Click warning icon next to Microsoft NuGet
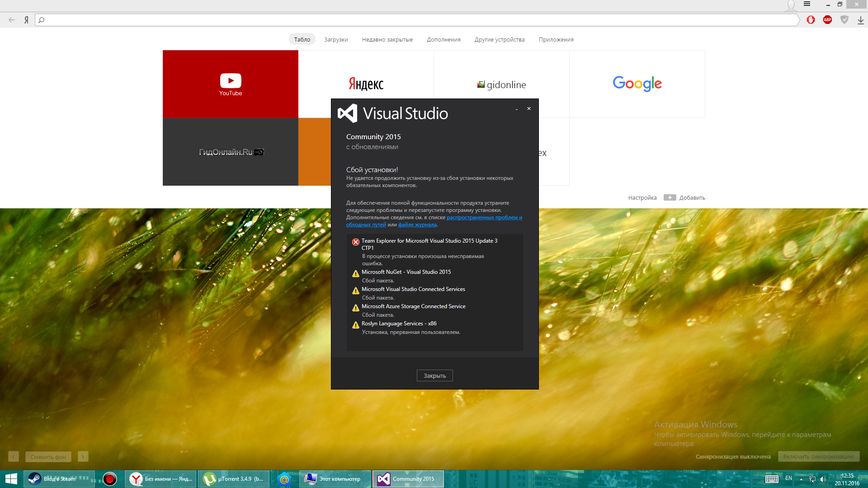 pyautogui.click(x=356, y=273)
